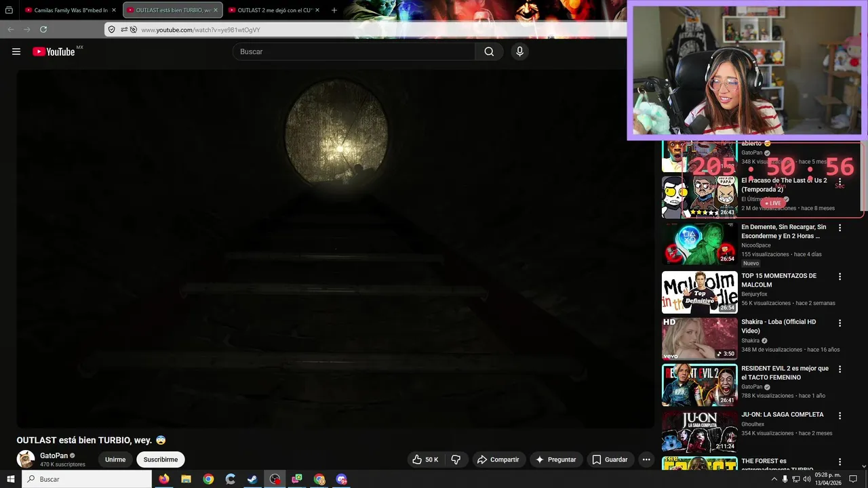Viewport: 868px width, 488px height.
Task: Click the video title OUTLAST está bien TURBIO
Action: click(92, 440)
